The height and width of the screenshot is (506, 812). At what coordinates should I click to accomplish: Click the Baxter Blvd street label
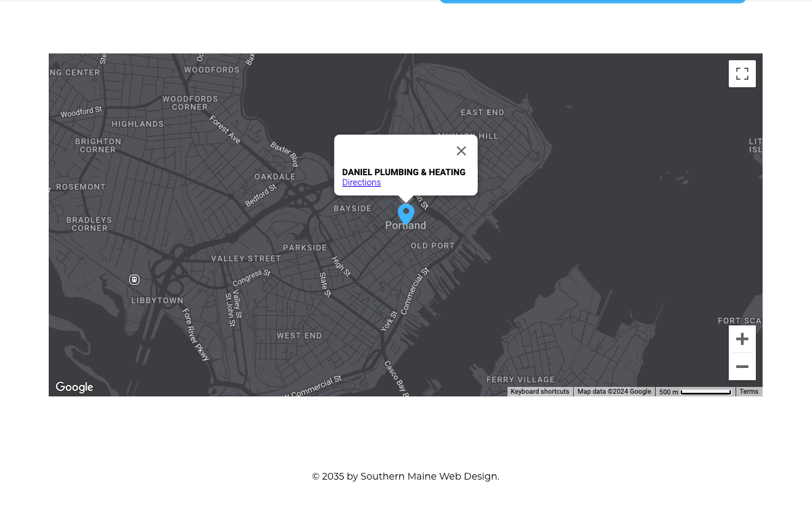(x=284, y=154)
